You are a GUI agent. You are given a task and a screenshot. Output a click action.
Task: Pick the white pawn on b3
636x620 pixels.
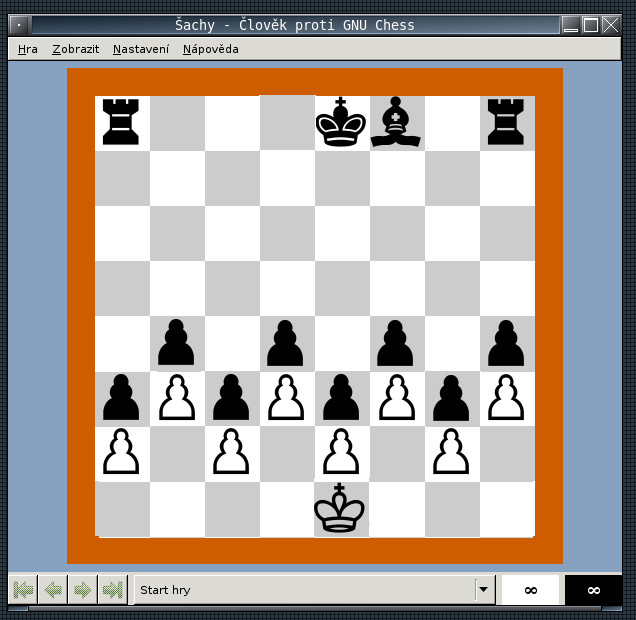pyautogui.click(x=177, y=397)
